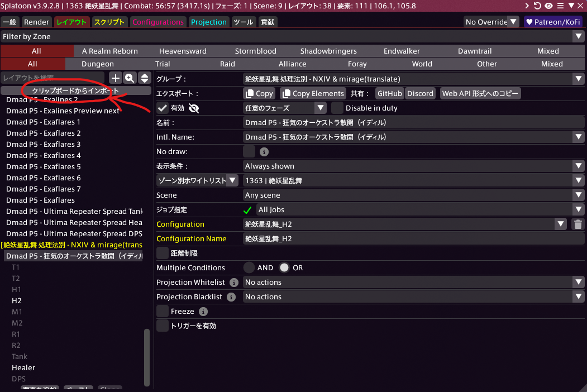Click クリップボードからインポート button
This screenshot has height=392, width=587.
point(75,90)
